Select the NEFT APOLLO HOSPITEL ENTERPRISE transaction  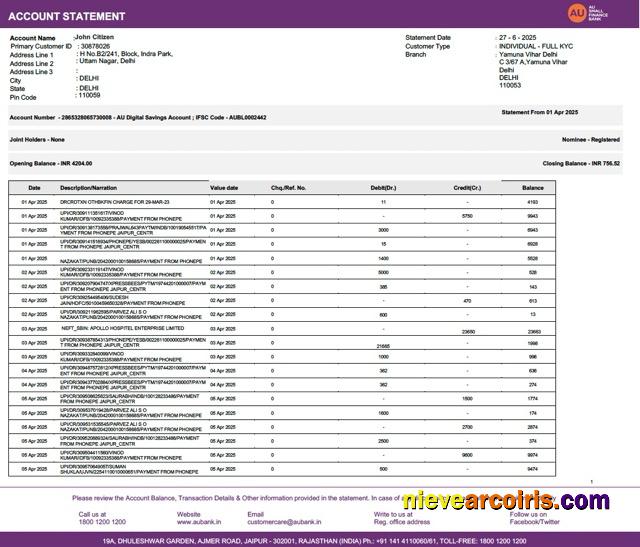click(x=123, y=328)
